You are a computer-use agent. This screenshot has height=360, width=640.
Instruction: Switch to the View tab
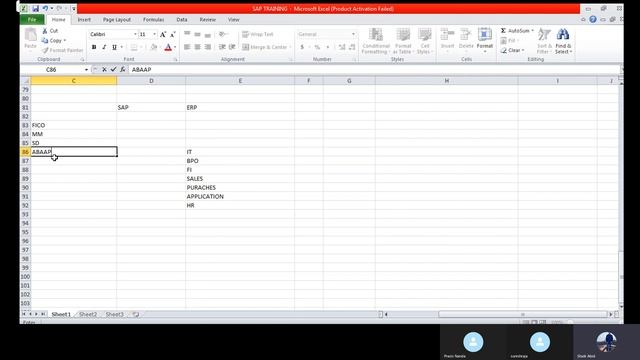coord(233,20)
